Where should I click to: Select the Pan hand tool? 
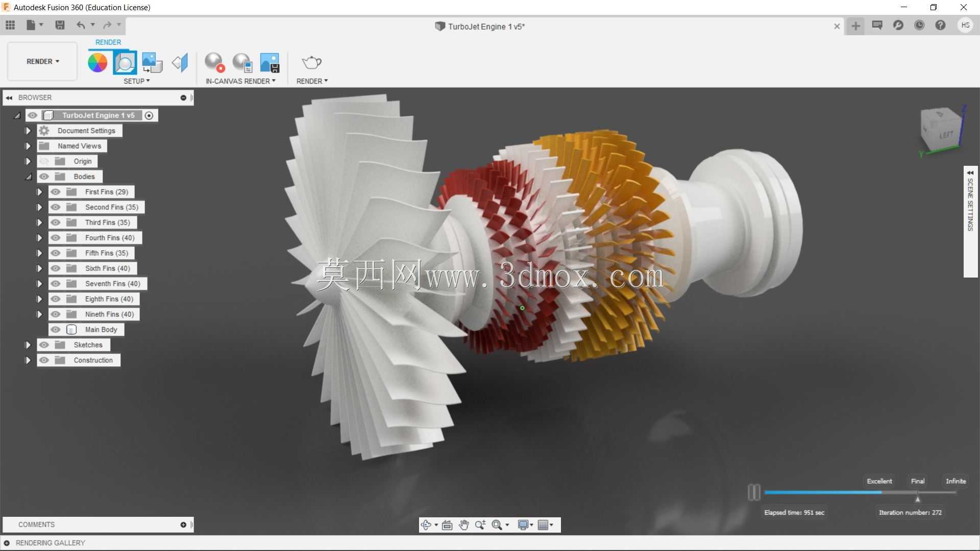pyautogui.click(x=463, y=524)
